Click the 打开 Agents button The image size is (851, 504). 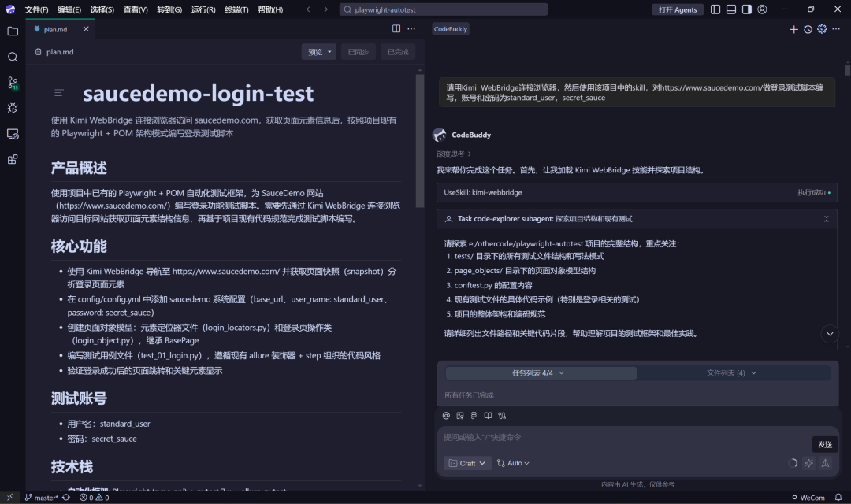(678, 9)
